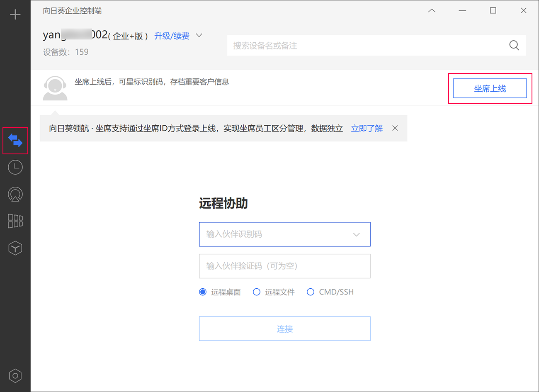Screen dimensions: 539x392
Task: Maximize the window
Action: click(493, 10)
